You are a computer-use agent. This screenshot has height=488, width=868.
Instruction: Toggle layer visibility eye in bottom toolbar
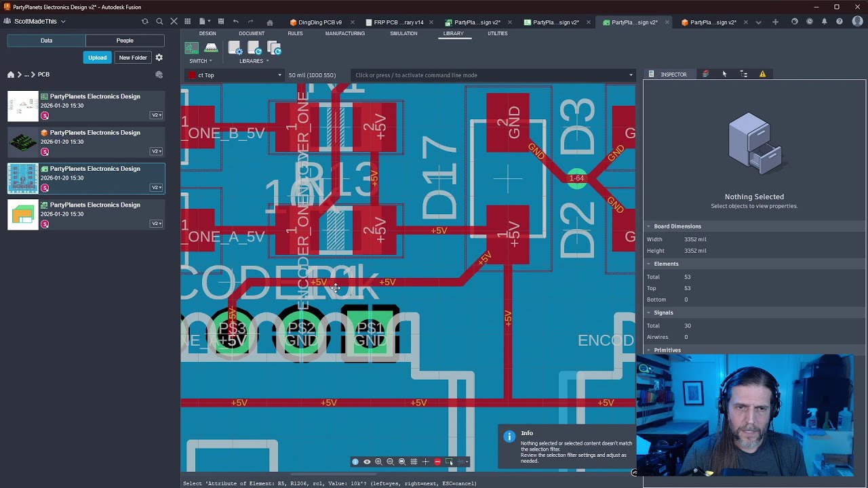[x=367, y=462]
